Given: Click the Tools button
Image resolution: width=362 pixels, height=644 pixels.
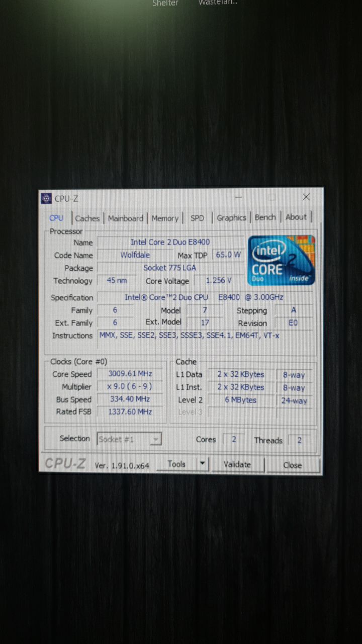Looking at the screenshot, I should click(x=176, y=464).
